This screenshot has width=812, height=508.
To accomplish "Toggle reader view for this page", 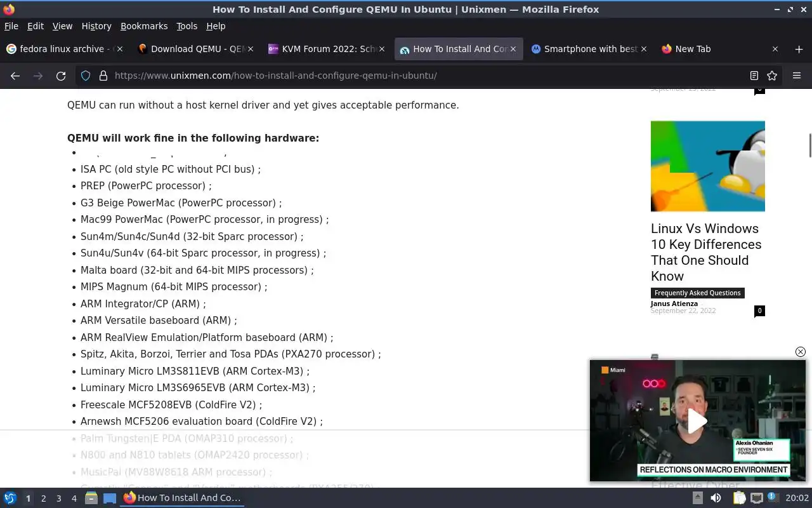I will [x=754, y=76].
